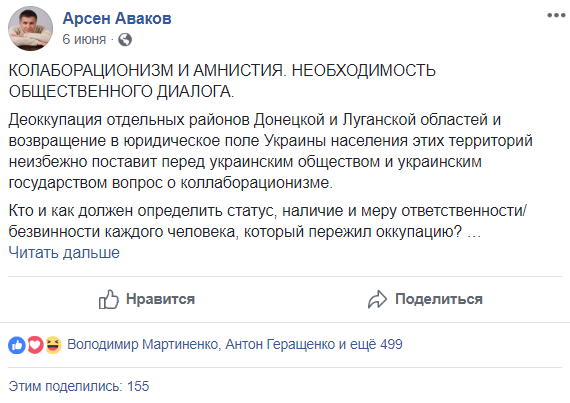
Task: Open the three-dots post options menu
Action: [556, 16]
